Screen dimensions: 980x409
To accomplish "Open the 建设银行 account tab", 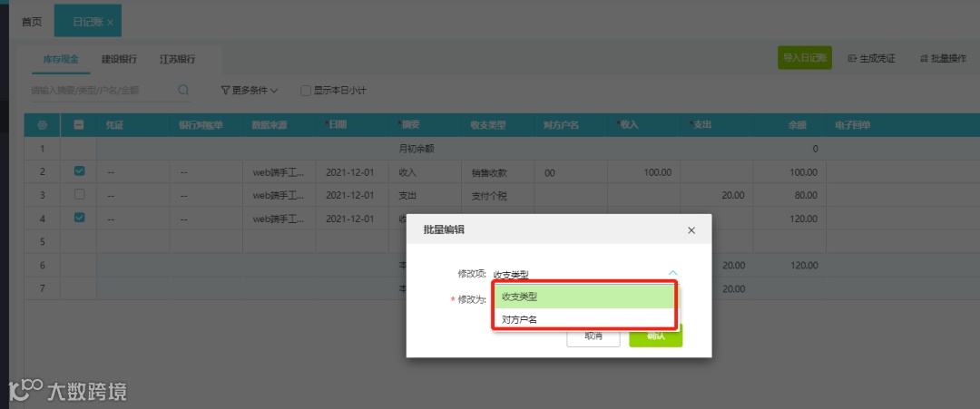I will [x=120, y=59].
